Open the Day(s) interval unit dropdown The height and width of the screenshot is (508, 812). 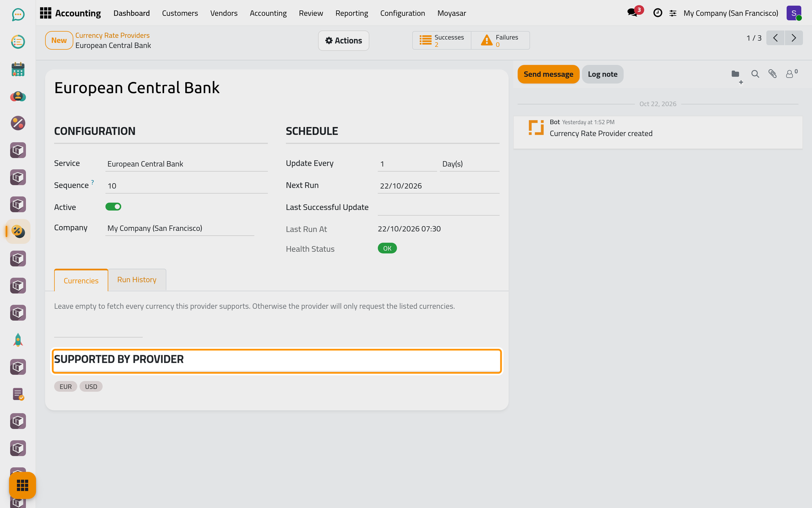point(469,164)
